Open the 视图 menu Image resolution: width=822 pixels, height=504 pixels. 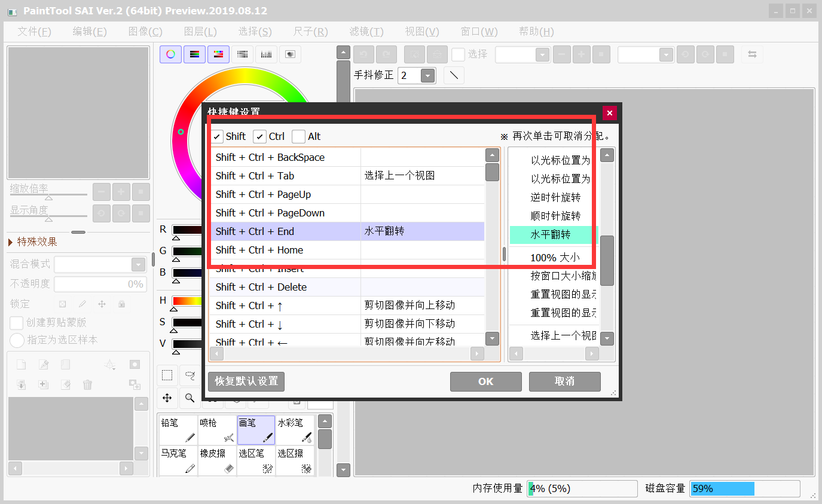[422, 32]
